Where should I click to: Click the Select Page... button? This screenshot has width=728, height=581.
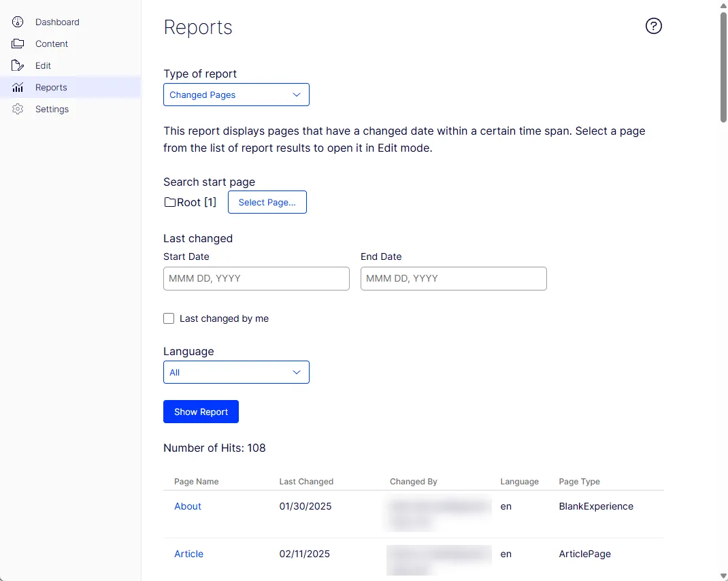(267, 203)
